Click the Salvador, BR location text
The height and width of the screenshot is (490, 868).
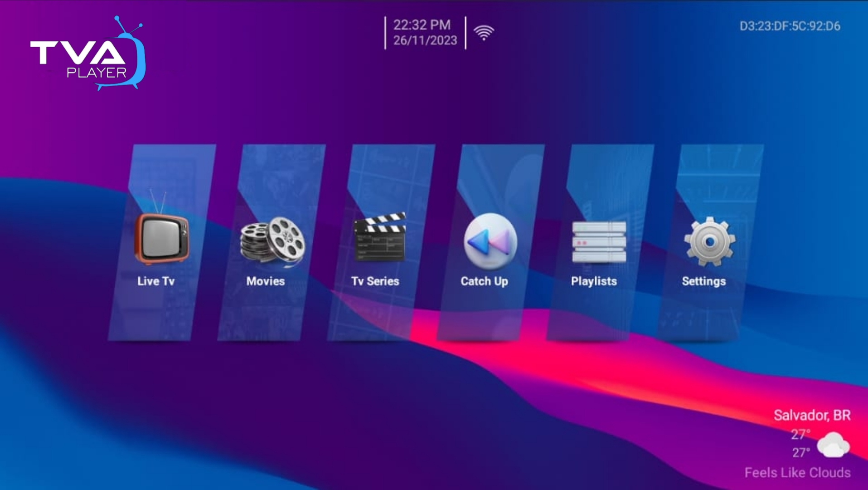point(812,415)
